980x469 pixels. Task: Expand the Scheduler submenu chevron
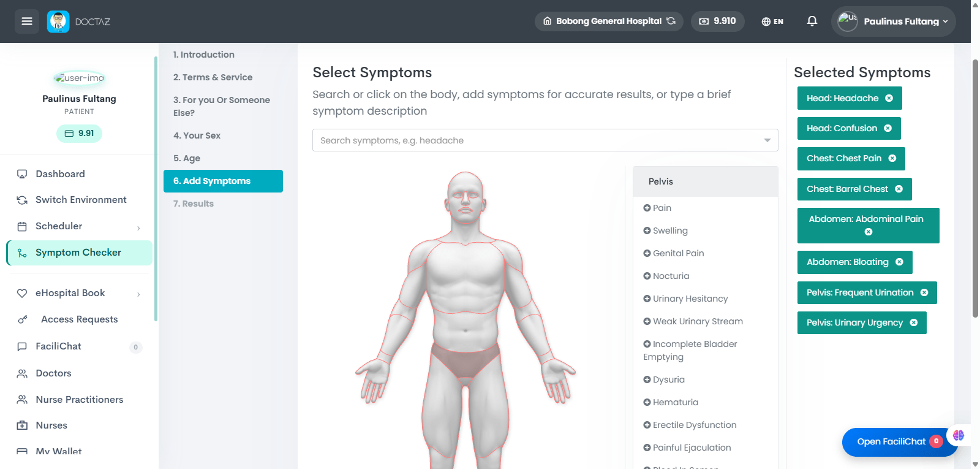(x=138, y=228)
